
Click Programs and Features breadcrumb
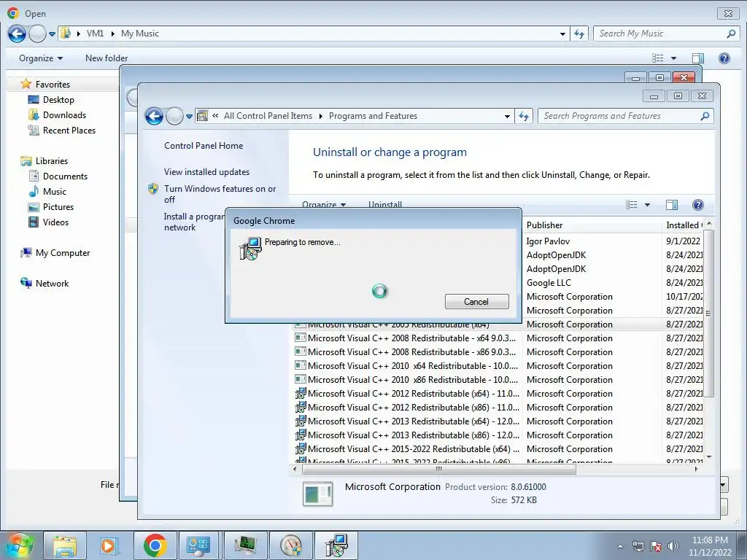373,116
